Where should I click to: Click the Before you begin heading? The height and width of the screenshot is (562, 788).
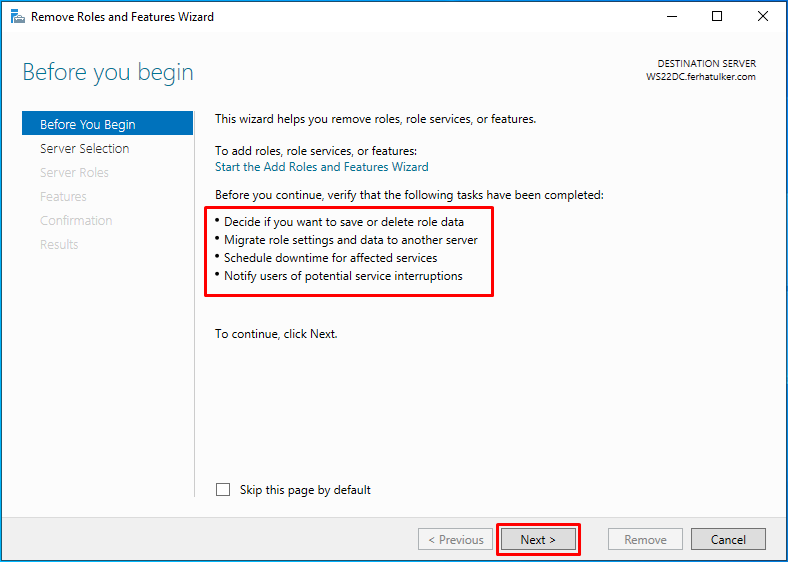[108, 73]
